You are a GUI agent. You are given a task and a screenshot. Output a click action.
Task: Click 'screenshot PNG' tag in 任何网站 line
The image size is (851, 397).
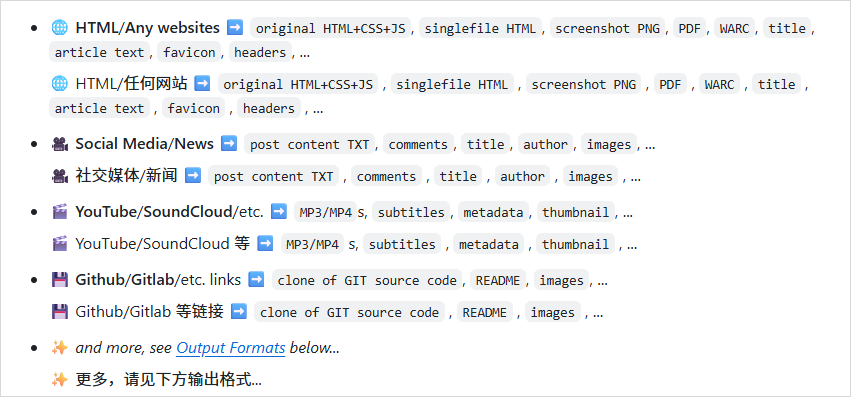pyautogui.click(x=584, y=84)
